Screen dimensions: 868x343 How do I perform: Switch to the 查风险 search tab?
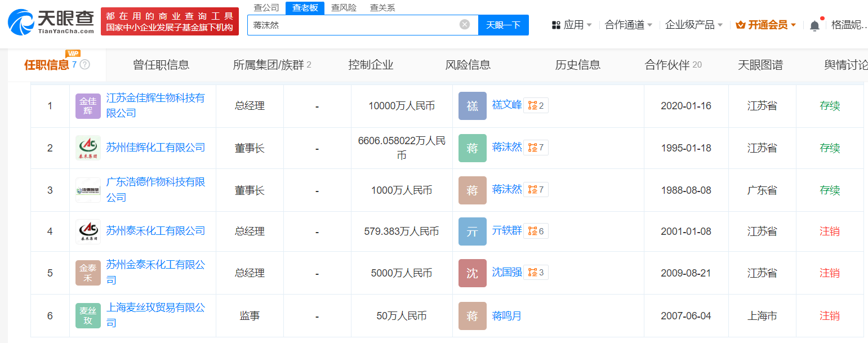click(x=344, y=7)
